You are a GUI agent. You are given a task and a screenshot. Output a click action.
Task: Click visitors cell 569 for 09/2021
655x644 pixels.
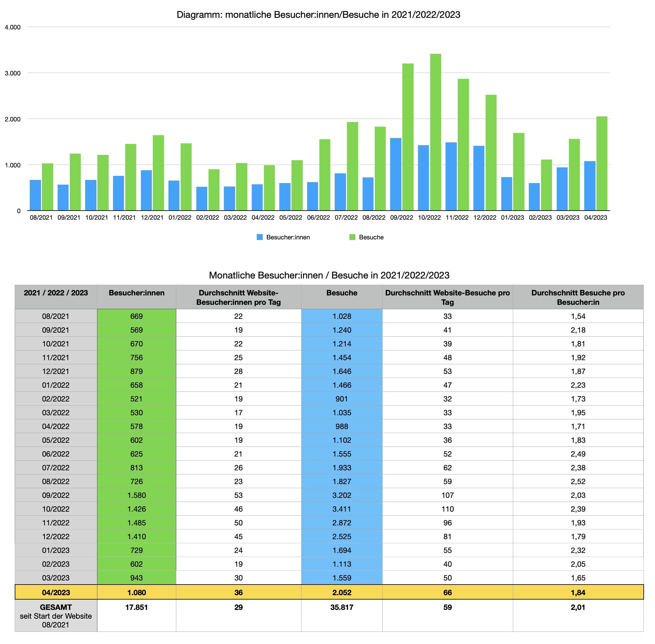[137, 330]
